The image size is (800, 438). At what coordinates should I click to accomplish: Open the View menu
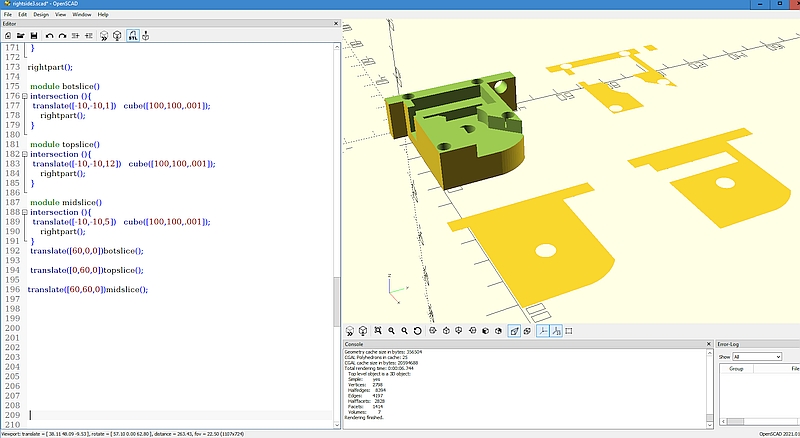click(x=62, y=15)
